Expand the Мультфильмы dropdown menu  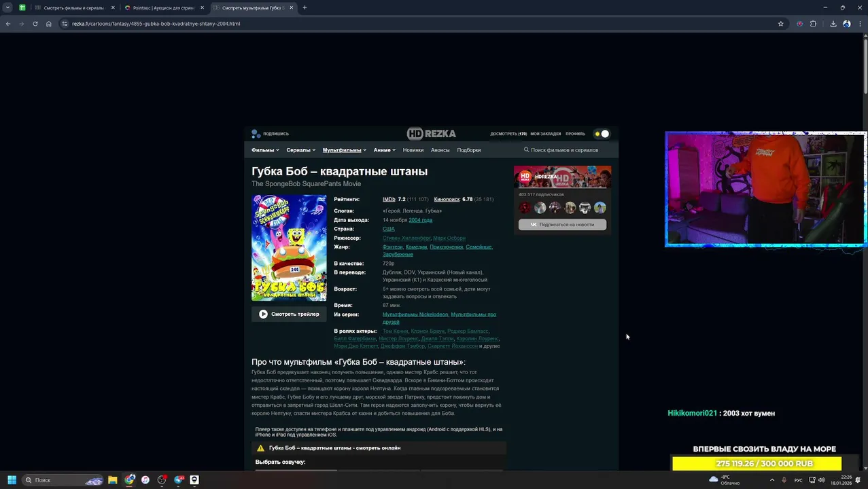[x=345, y=150]
